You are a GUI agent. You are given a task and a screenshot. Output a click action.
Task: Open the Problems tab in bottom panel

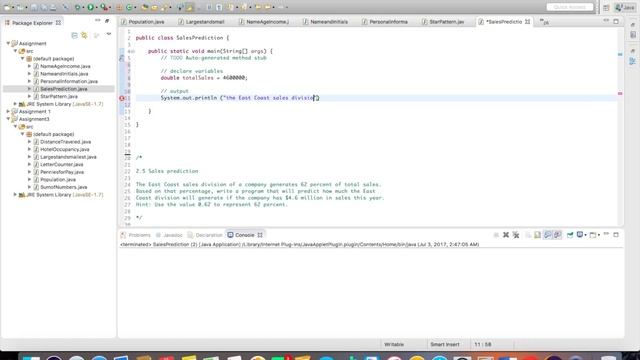[136, 235]
